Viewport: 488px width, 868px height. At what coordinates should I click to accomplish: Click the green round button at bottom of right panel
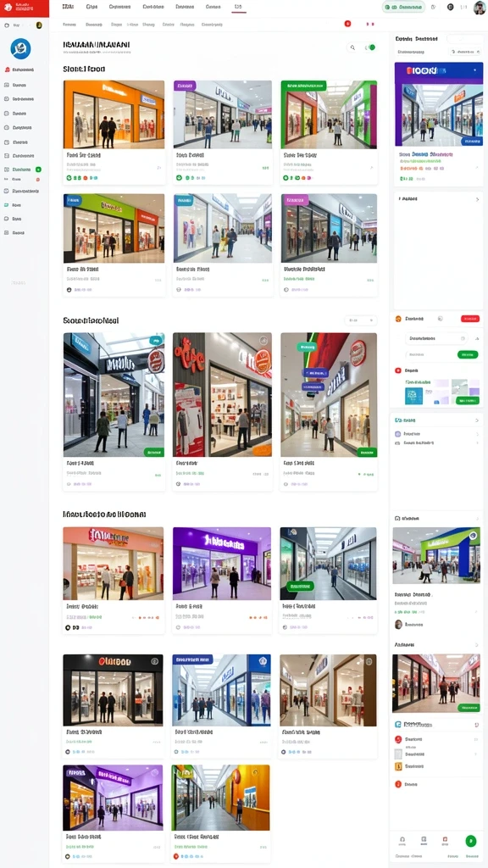coord(471,841)
